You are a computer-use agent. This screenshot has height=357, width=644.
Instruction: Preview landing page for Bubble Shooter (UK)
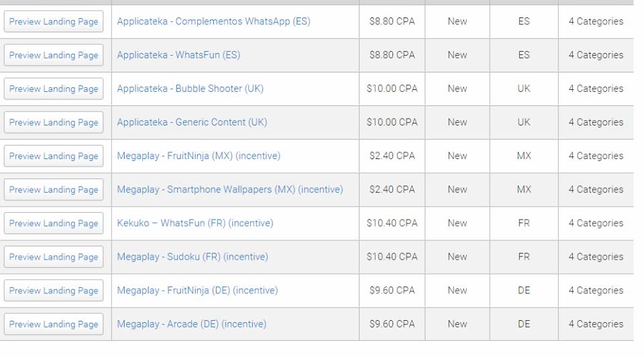pyautogui.click(x=54, y=89)
